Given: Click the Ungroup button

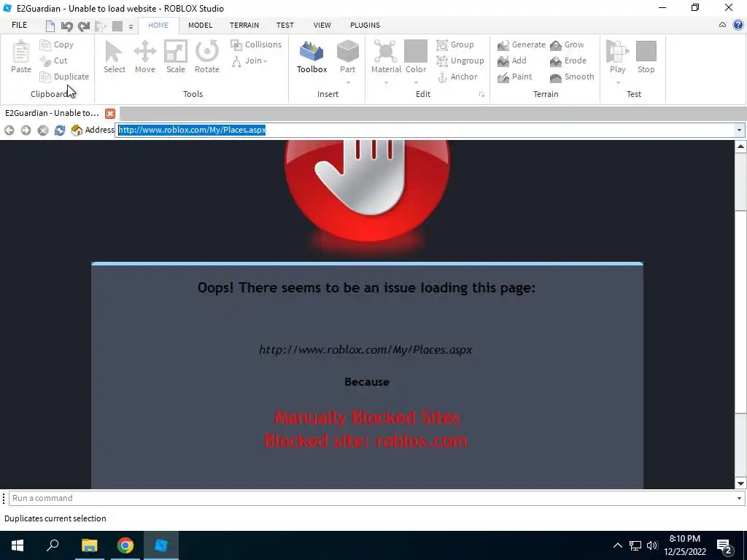Looking at the screenshot, I should coord(460,61).
